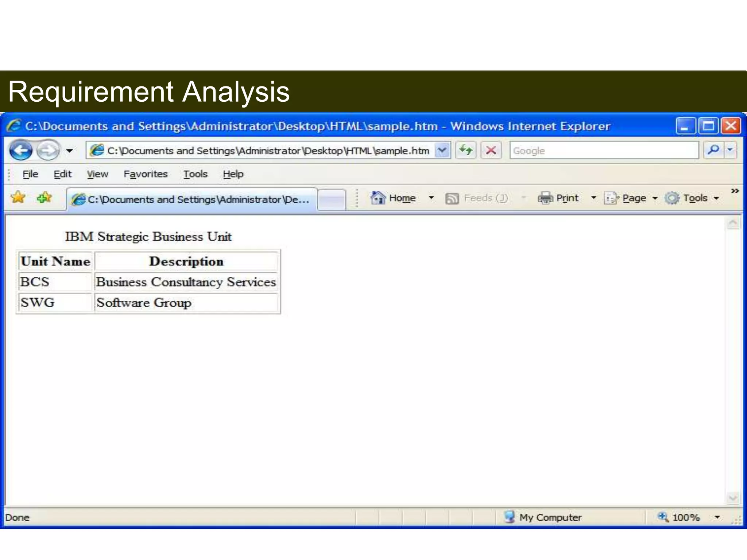Open the recent pages dropdown arrow

click(69, 151)
